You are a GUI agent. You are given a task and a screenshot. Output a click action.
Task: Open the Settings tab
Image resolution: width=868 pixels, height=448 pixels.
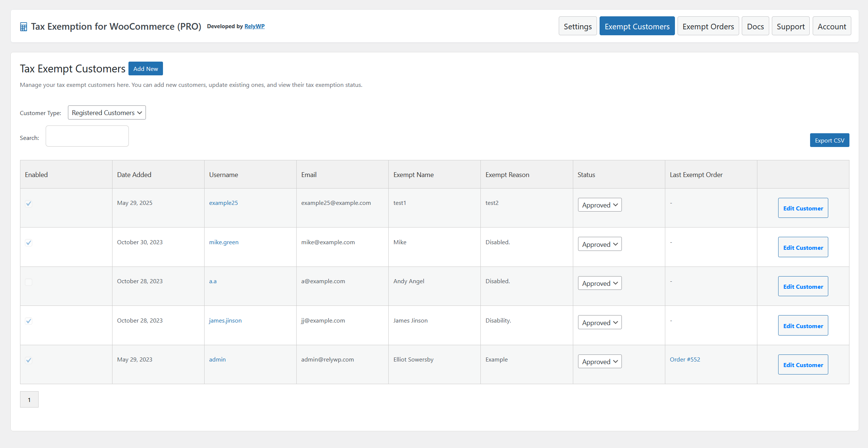click(x=578, y=26)
